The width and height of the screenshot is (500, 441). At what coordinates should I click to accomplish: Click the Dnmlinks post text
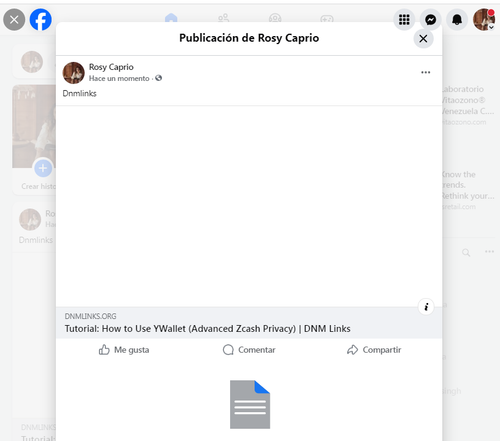point(79,93)
